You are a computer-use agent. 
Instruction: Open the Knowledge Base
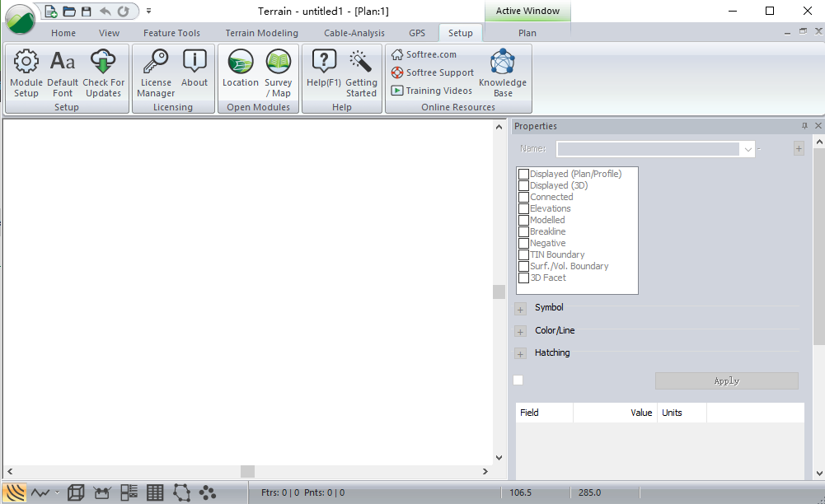(x=502, y=63)
